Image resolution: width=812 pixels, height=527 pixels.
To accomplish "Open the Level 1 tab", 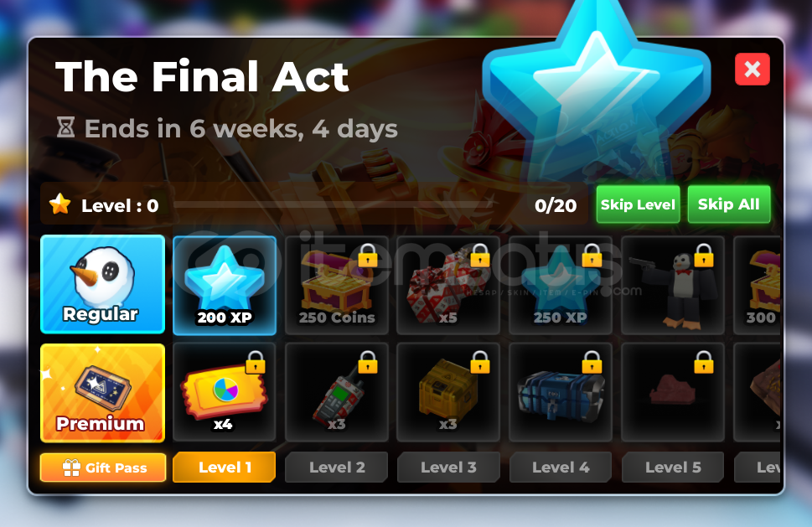I will (225, 467).
